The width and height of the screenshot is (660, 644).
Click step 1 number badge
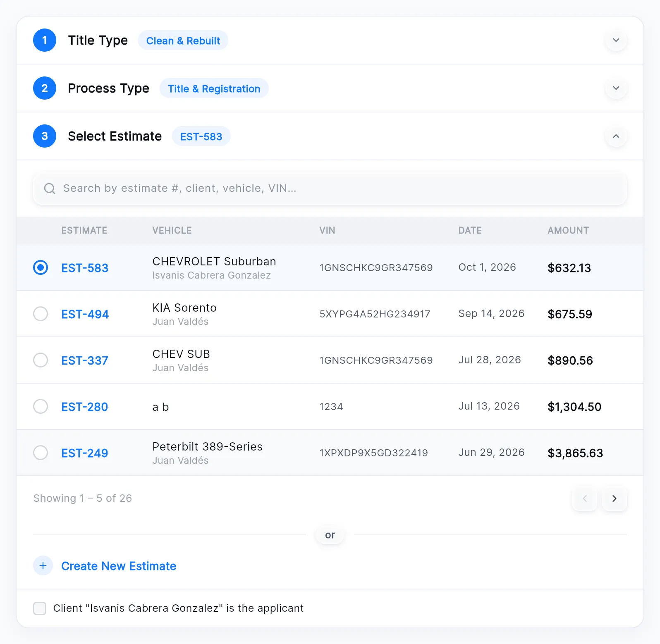(45, 40)
